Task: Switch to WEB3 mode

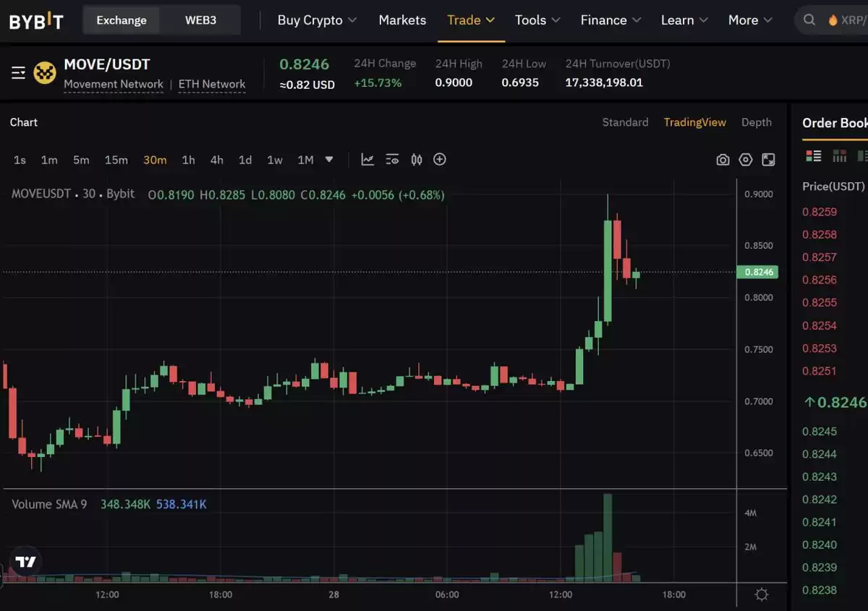Action: click(200, 20)
